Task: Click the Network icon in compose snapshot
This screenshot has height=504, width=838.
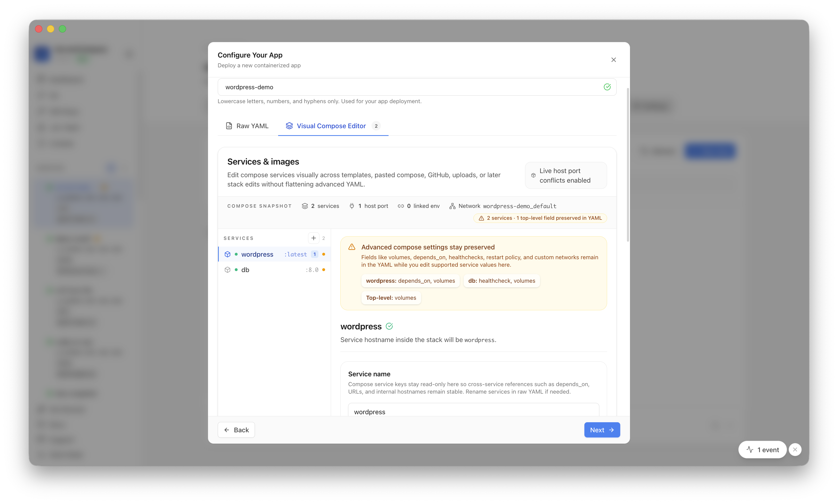Action: click(452, 206)
